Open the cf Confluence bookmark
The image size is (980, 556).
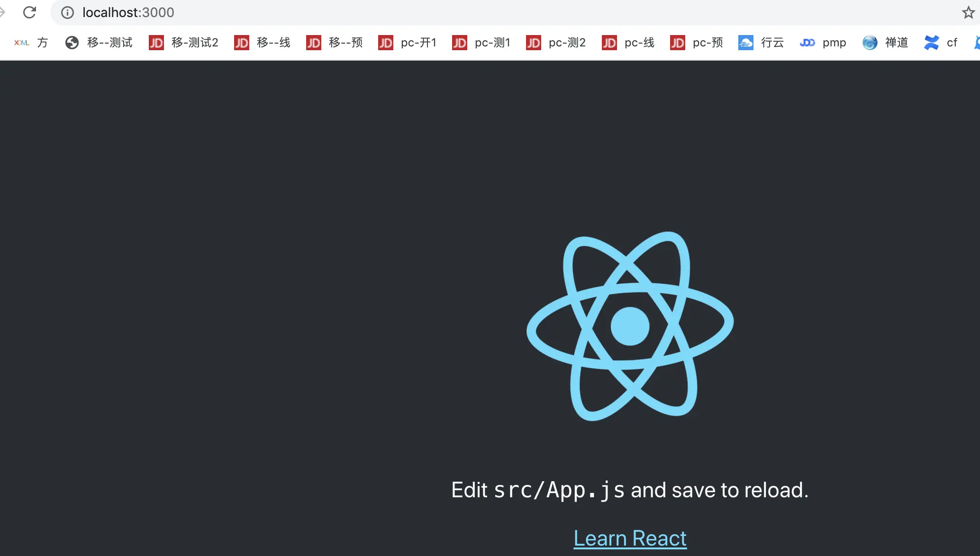click(x=941, y=43)
